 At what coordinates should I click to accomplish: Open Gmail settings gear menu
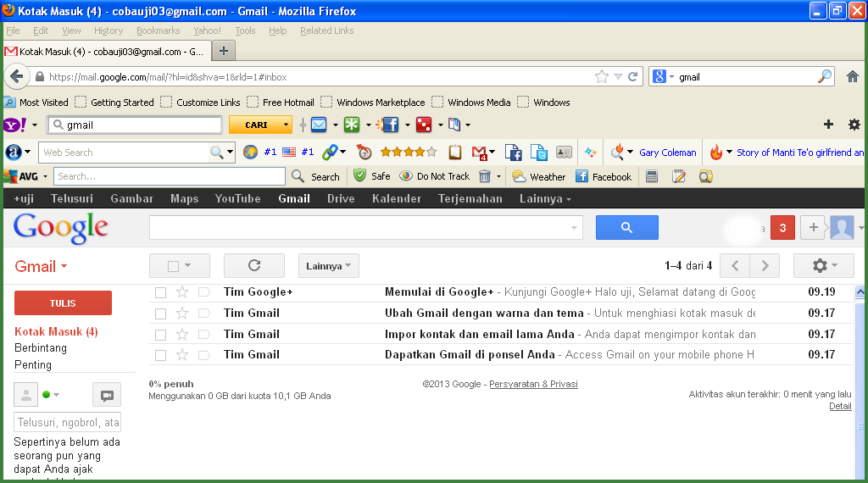tap(824, 265)
